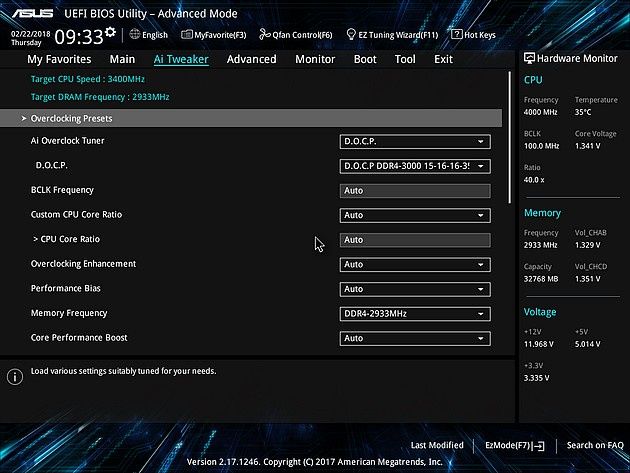Select the Ai Overclock Tuner row label
The height and width of the screenshot is (473, 630).
(x=68, y=141)
